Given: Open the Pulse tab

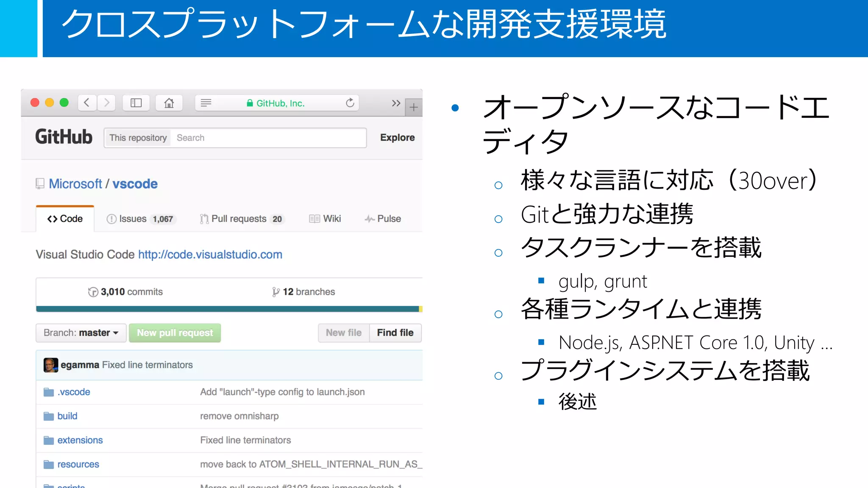Looking at the screenshot, I should tap(383, 219).
